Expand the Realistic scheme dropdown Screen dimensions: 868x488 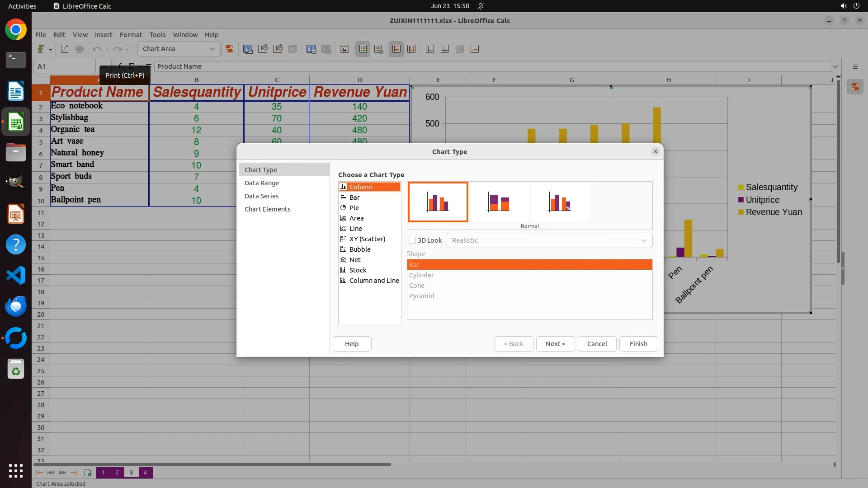pyautogui.click(x=644, y=240)
